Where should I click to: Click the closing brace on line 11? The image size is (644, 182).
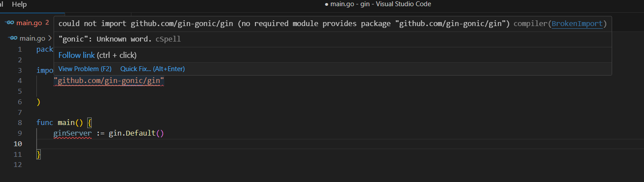[x=39, y=154]
